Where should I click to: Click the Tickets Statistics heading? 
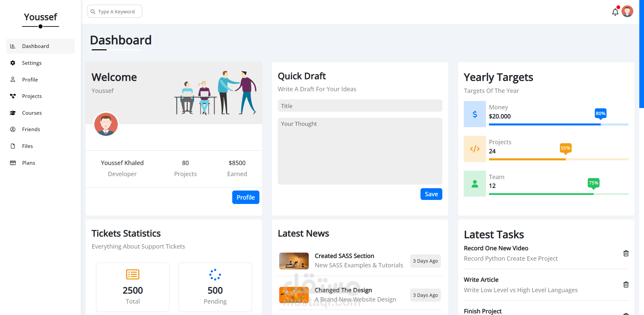tap(126, 233)
